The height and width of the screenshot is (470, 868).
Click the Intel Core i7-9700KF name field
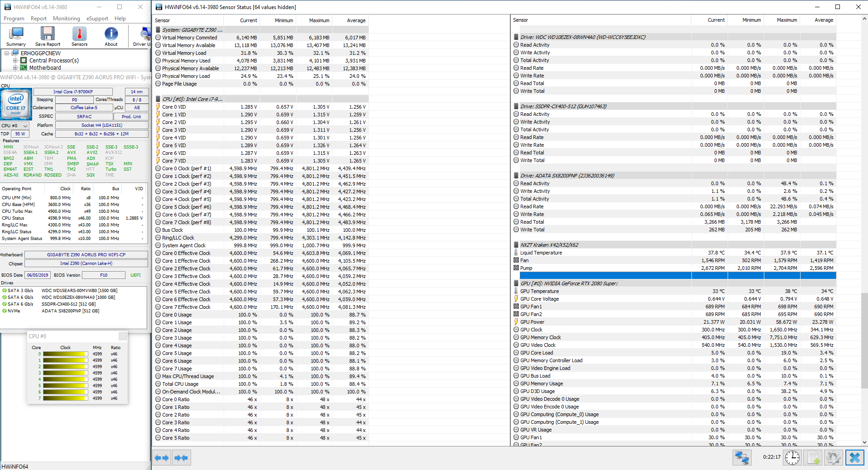(73, 91)
